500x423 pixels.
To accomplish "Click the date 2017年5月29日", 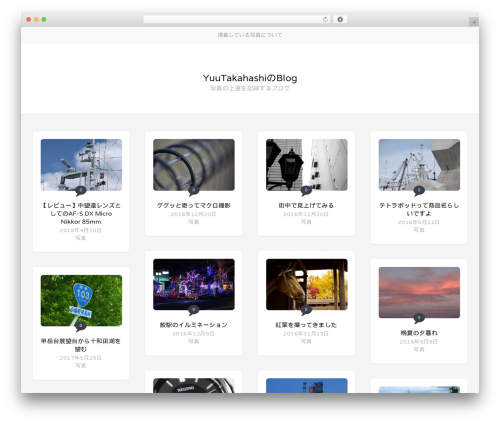I will pos(81,358).
